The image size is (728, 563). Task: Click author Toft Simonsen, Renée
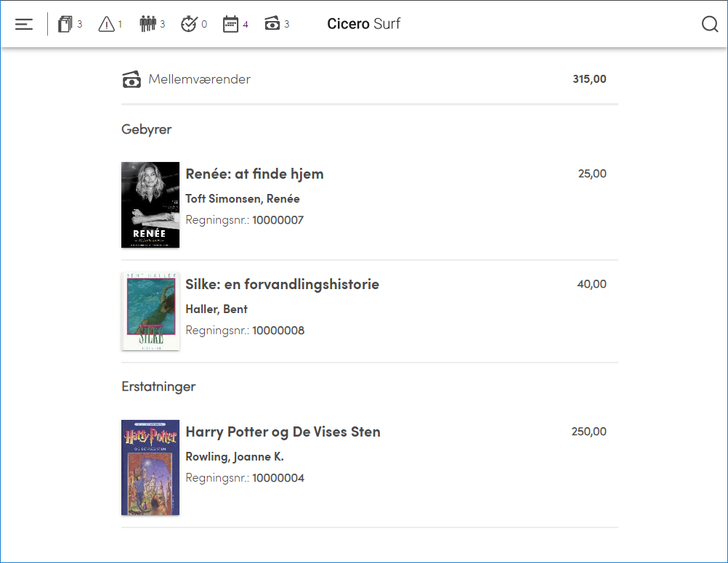(243, 198)
